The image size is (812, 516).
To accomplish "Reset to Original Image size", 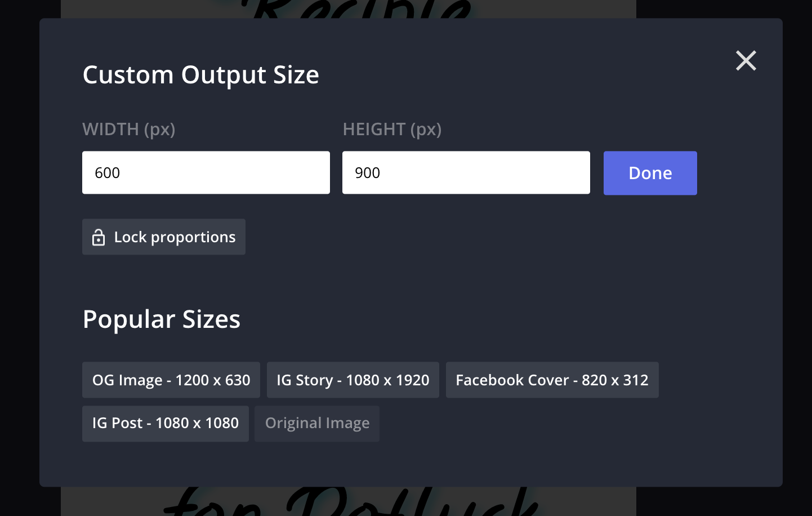I will 317,423.
